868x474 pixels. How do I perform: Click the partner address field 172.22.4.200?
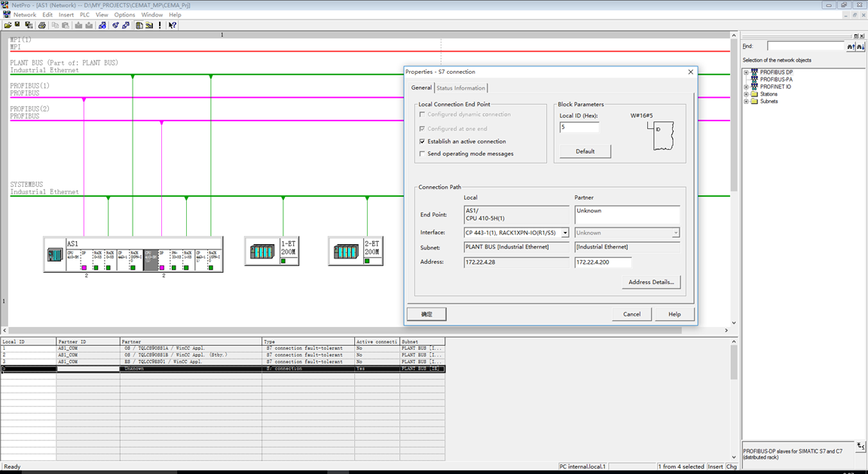pos(603,262)
